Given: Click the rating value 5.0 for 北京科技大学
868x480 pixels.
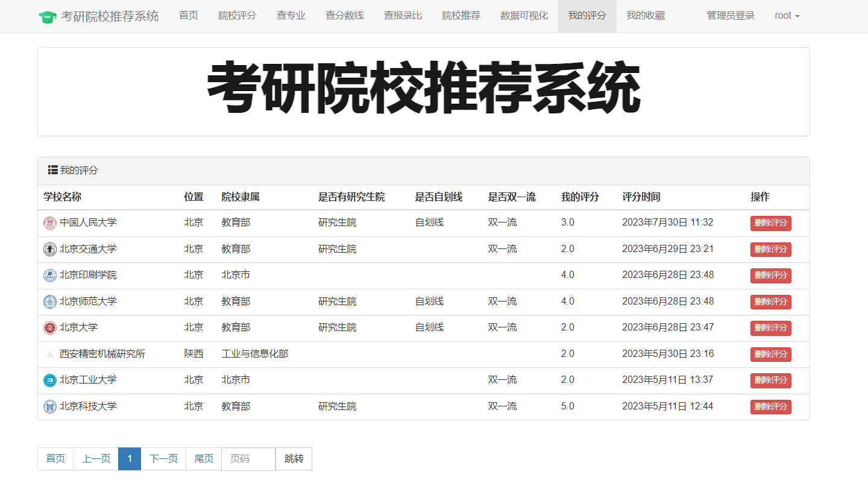Looking at the screenshot, I should pyautogui.click(x=568, y=406).
